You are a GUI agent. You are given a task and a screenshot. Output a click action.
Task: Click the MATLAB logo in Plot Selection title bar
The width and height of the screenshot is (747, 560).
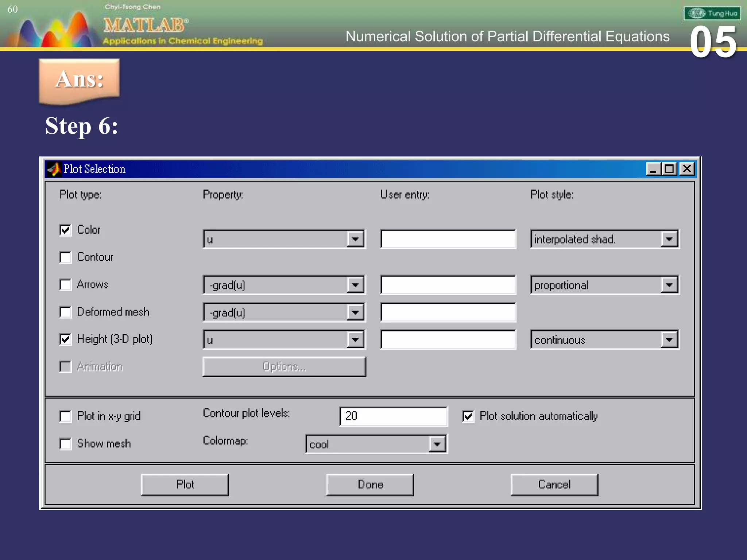point(54,169)
